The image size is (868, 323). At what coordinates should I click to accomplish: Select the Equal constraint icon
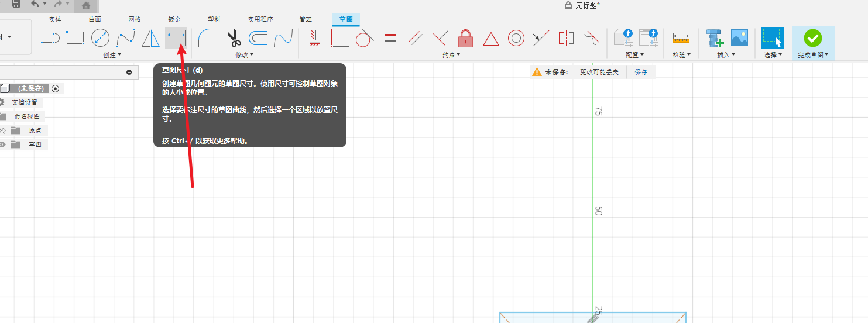(390, 39)
